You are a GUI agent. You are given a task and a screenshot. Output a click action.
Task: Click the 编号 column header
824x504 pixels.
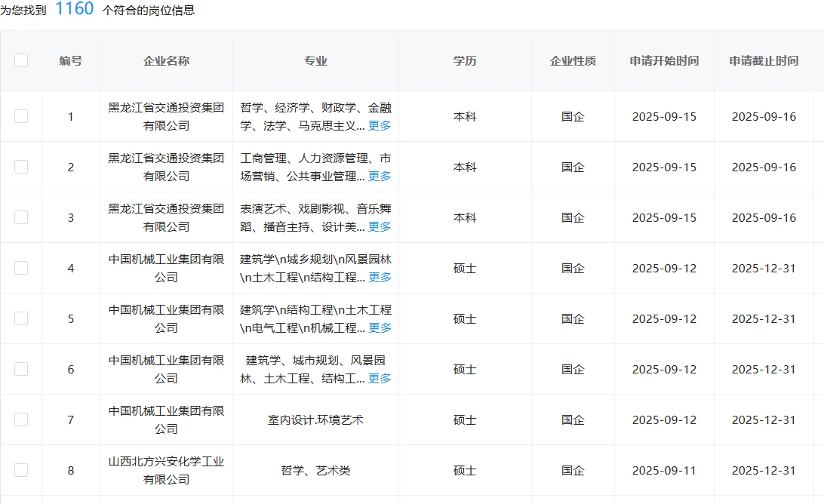tap(70, 60)
